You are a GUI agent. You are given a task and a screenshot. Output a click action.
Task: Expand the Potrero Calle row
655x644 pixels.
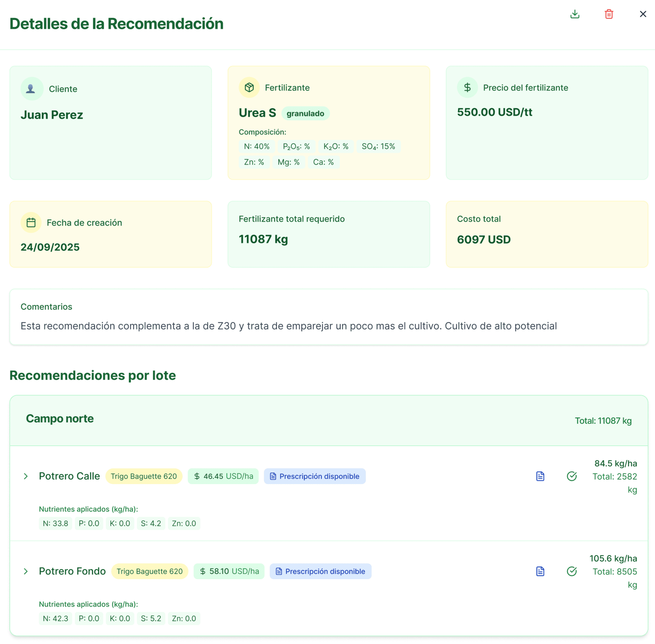click(x=26, y=476)
